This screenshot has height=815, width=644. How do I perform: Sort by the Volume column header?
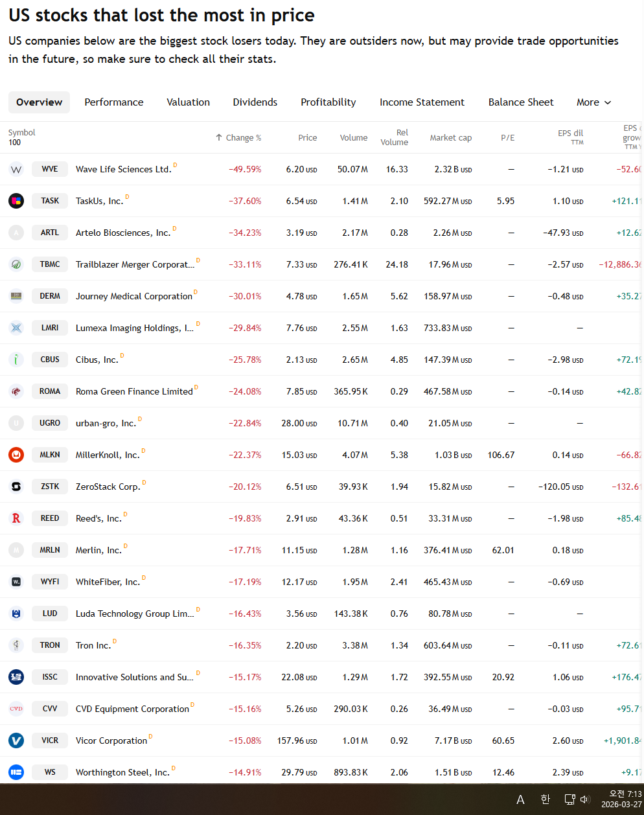coord(354,137)
